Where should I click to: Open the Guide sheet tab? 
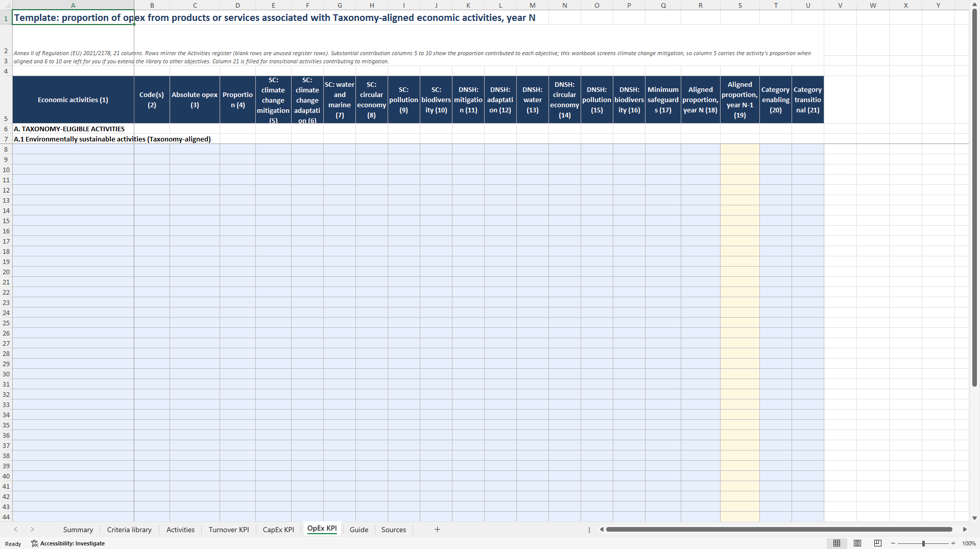359,530
